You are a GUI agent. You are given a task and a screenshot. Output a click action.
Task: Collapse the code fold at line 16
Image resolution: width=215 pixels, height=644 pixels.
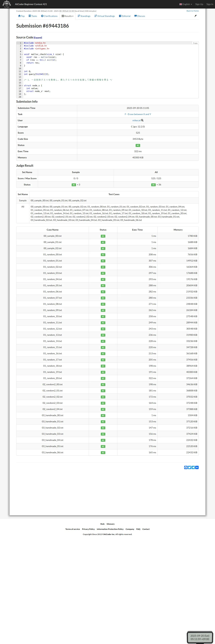tap(22, 86)
